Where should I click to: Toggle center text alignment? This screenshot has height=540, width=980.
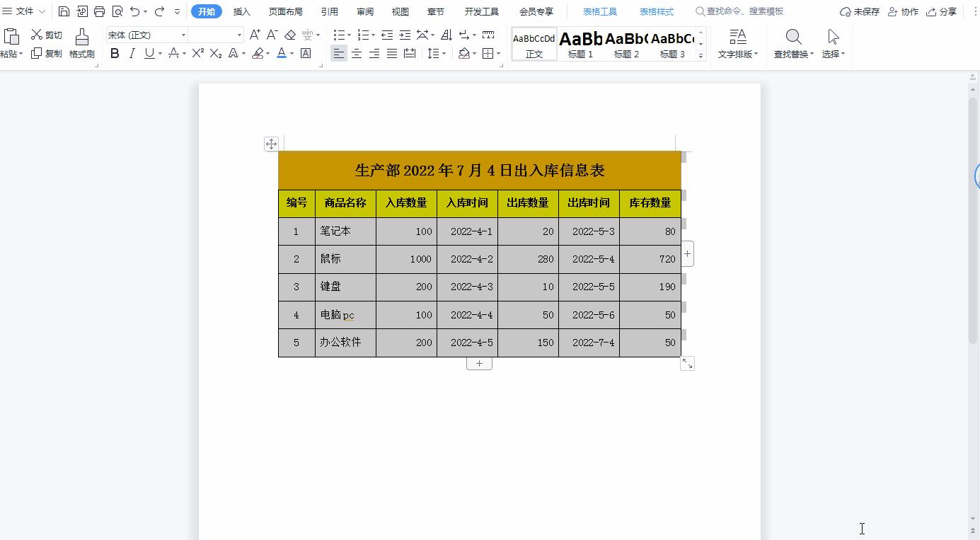(x=357, y=52)
